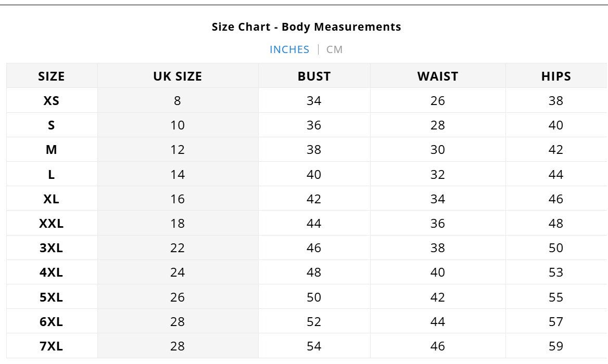Select the XL size row label
608x364 pixels.
51,199
